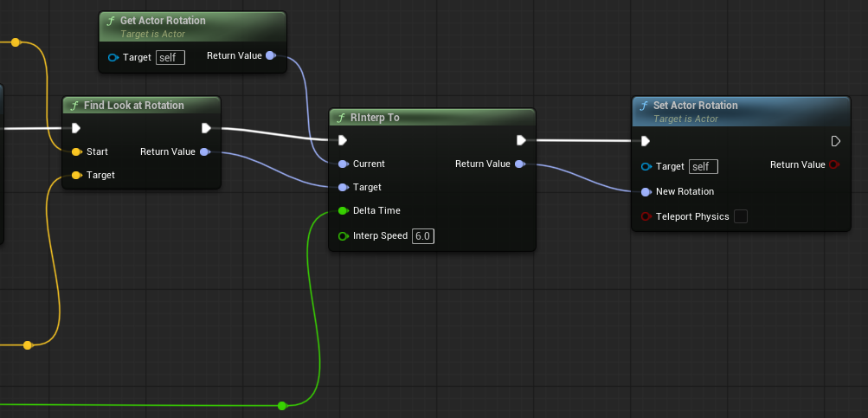Click self field in Set Actor Rotation
The width and height of the screenshot is (868, 418).
(x=703, y=166)
